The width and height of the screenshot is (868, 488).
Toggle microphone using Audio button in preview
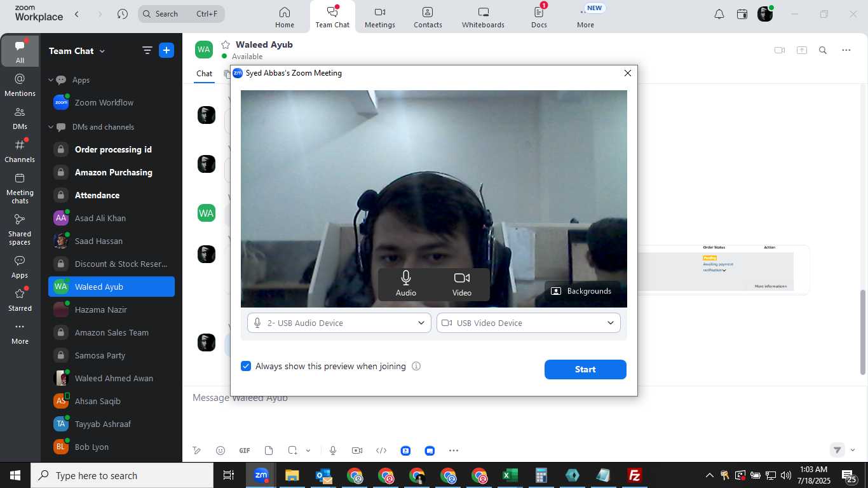(x=406, y=284)
